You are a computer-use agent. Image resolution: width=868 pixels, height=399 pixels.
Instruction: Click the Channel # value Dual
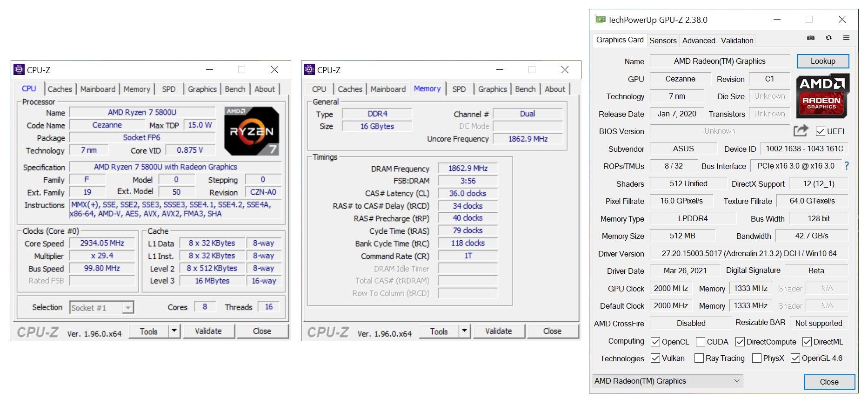click(527, 114)
